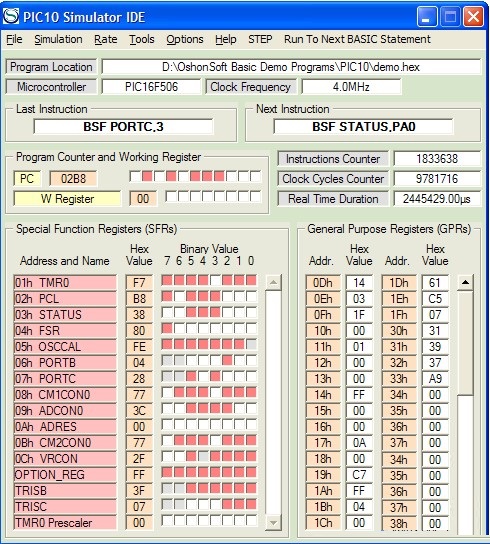Click the Next Instruction field BSF STATUS,PA0
Image resolution: width=490 pixels, height=544 pixels.
pos(363,126)
